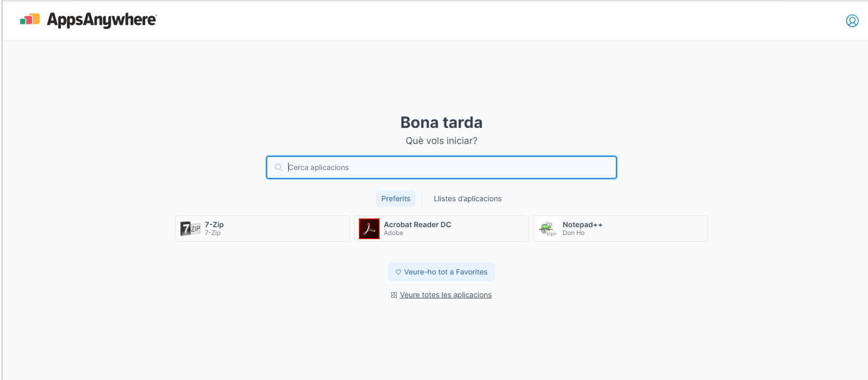Viewport: 868px width, 380px height.
Task: Click the Notepad++ chameleon icon
Action: tap(548, 229)
